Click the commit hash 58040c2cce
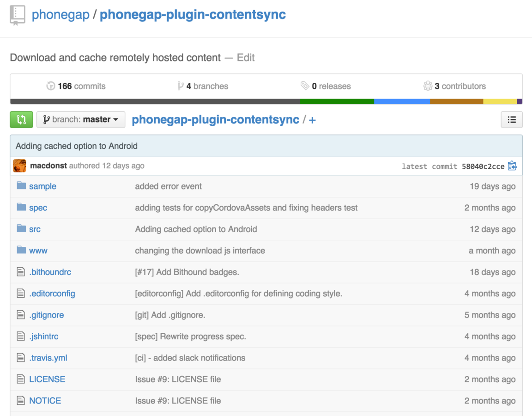Image resolution: width=532 pixels, height=416 pixels. [483, 166]
